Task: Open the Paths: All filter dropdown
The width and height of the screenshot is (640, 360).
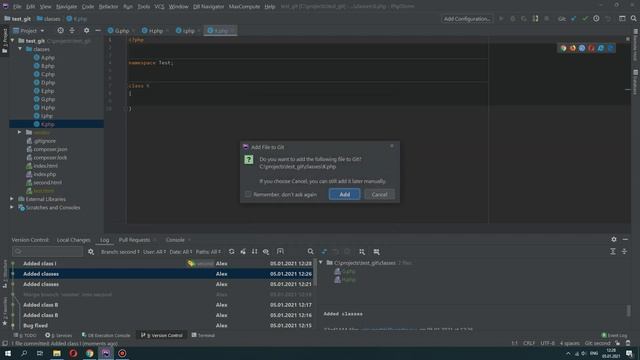Action: pyautogui.click(x=208, y=252)
